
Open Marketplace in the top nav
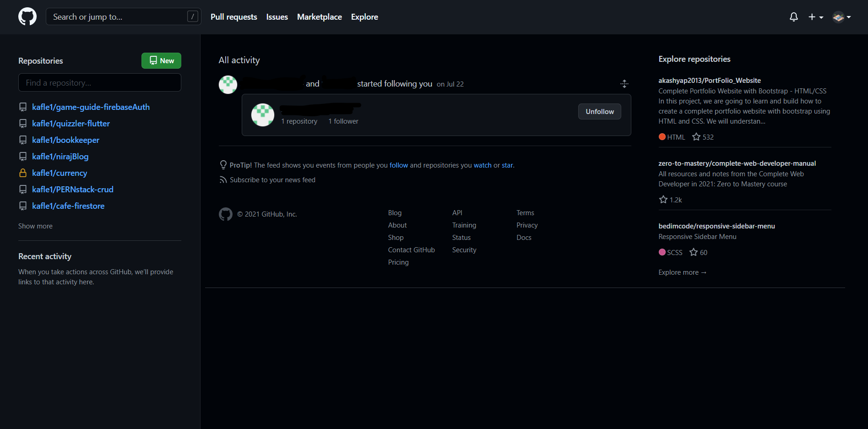[x=320, y=17]
